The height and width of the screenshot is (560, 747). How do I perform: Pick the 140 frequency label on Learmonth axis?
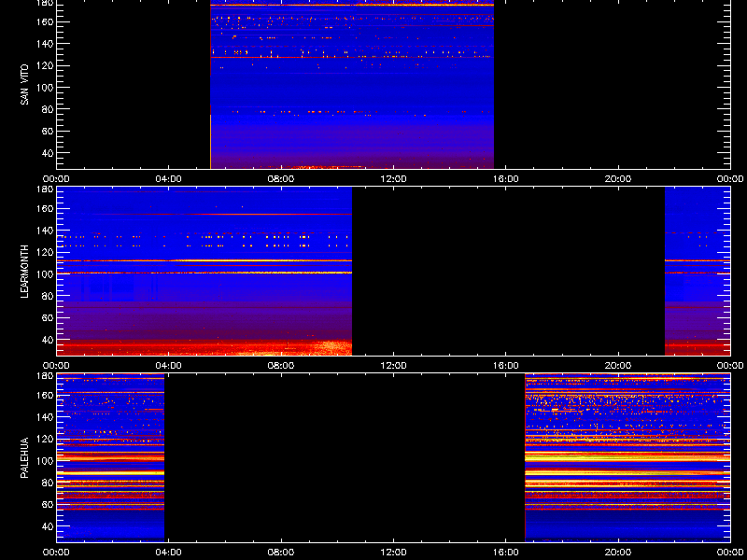tap(45, 231)
